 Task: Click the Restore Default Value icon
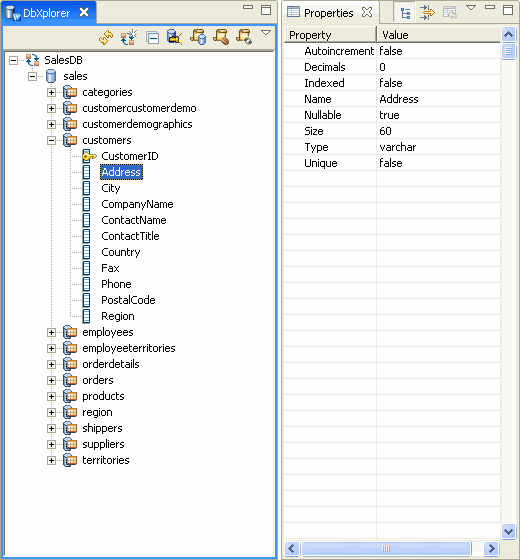pos(450,13)
